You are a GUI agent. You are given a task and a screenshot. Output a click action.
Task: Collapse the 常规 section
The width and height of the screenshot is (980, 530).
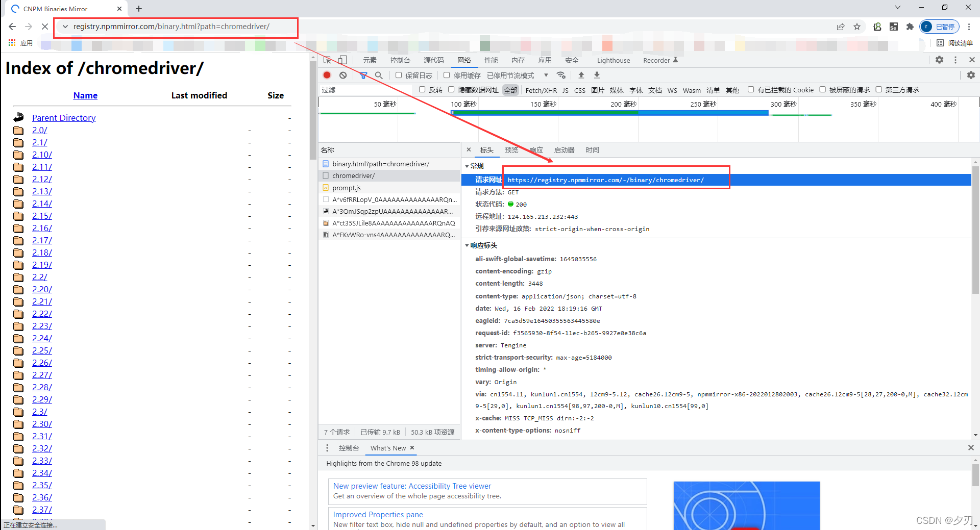[x=467, y=166]
